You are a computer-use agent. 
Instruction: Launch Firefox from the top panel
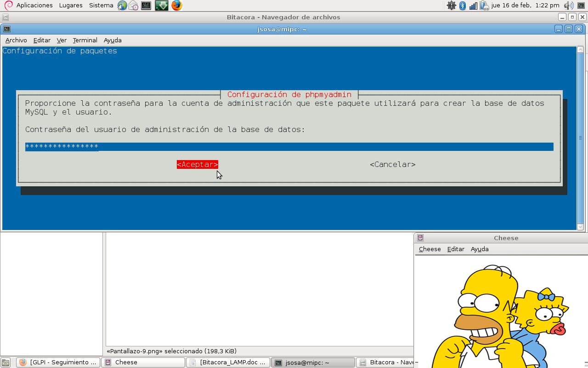point(176,6)
